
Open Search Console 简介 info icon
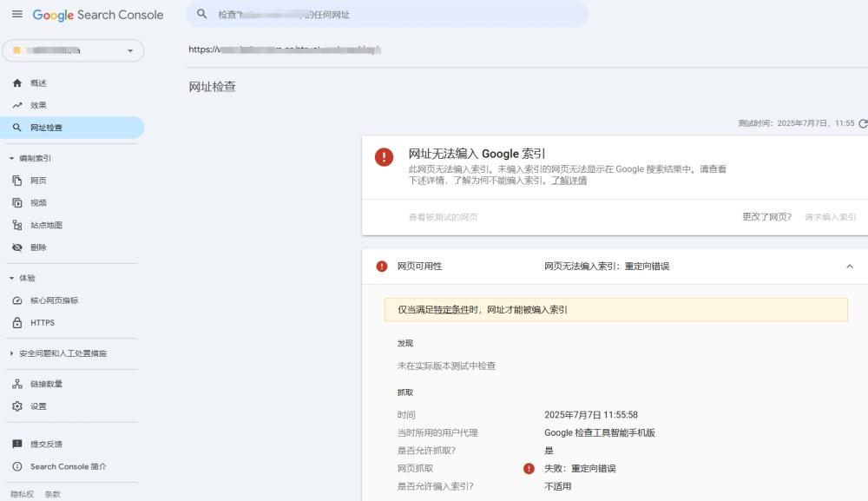coord(17,466)
